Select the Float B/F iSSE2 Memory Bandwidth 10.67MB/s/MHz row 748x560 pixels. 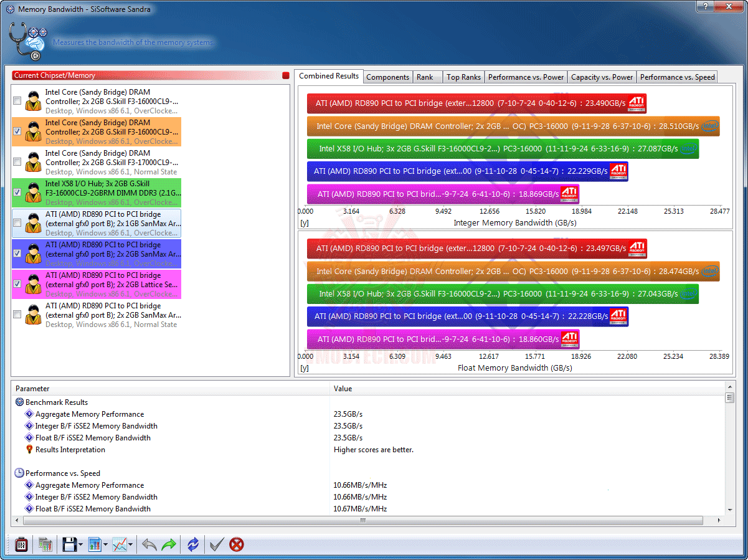pyautogui.click(x=367, y=509)
